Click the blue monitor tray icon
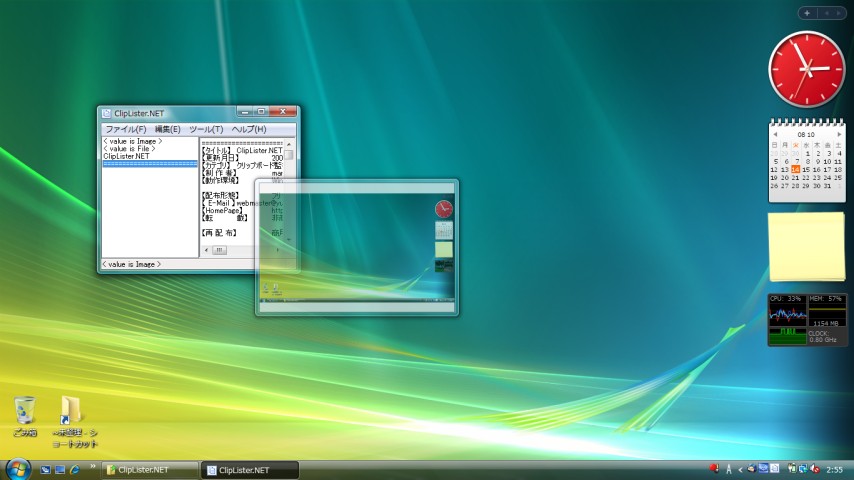This screenshot has height=480, width=854. [763, 469]
